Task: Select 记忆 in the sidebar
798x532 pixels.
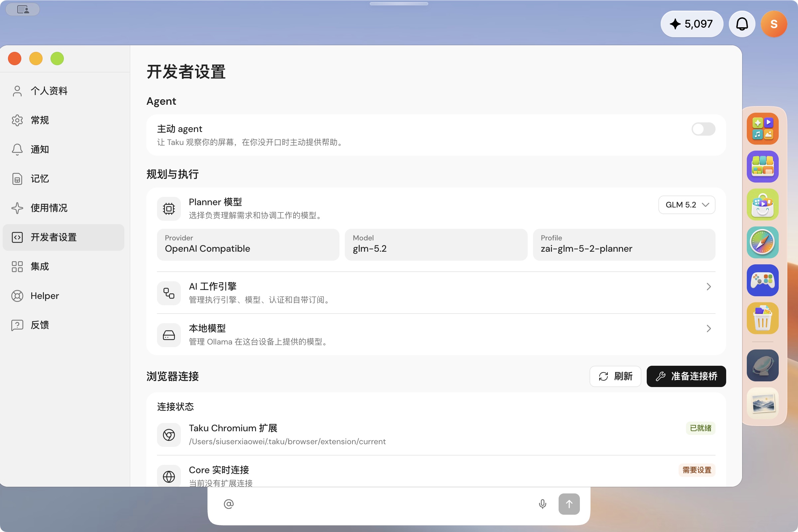Action: pyautogui.click(x=64, y=179)
